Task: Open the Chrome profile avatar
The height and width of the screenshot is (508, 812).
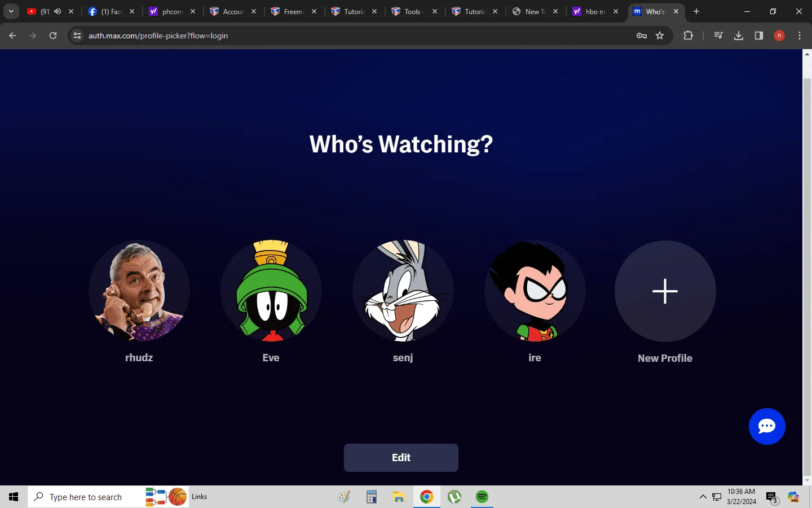Action: pyautogui.click(x=779, y=36)
